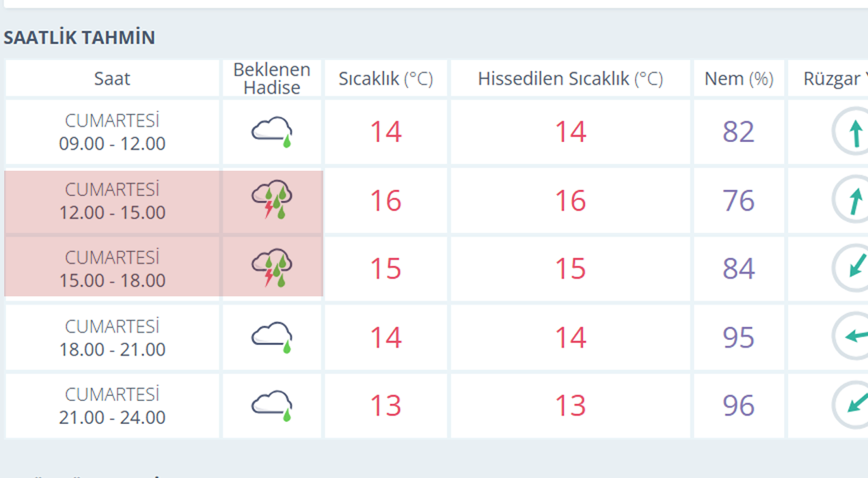Click the thunderstorm icon for 12.00 - 15.00
Viewport: 868px width, 478px height.
(x=272, y=200)
